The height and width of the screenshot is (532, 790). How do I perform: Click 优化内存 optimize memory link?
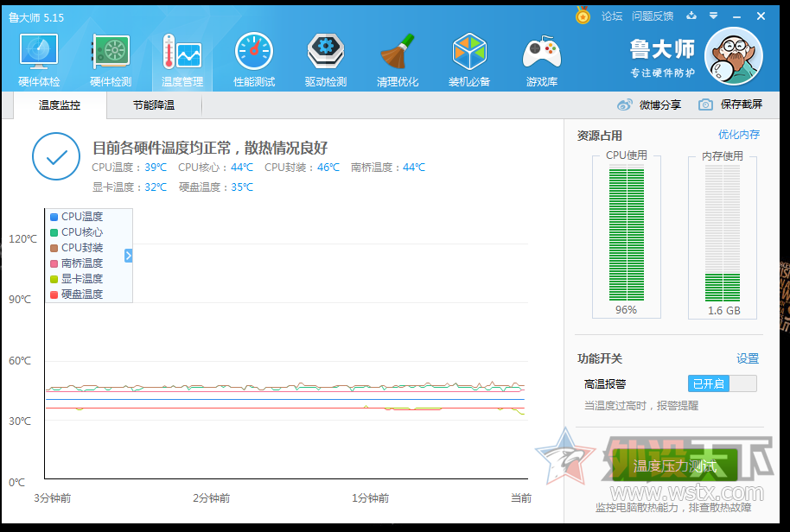click(x=739, y=135)
